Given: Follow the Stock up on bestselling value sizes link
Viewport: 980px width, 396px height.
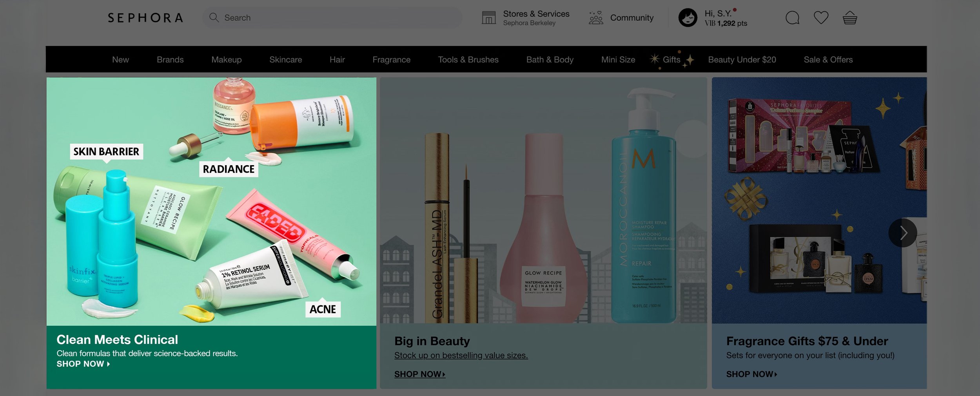Looking at the screenshot, I should click(461, 355).
